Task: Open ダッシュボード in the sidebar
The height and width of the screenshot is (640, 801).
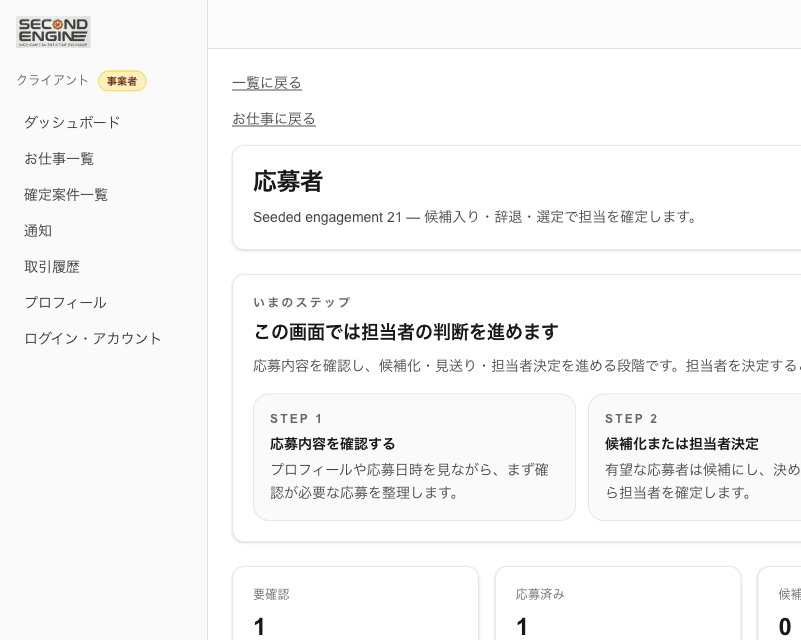Action: tap(72, 123)
